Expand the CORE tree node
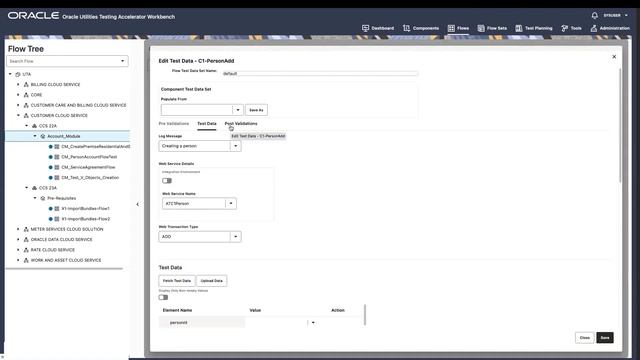 pos(18,95)
